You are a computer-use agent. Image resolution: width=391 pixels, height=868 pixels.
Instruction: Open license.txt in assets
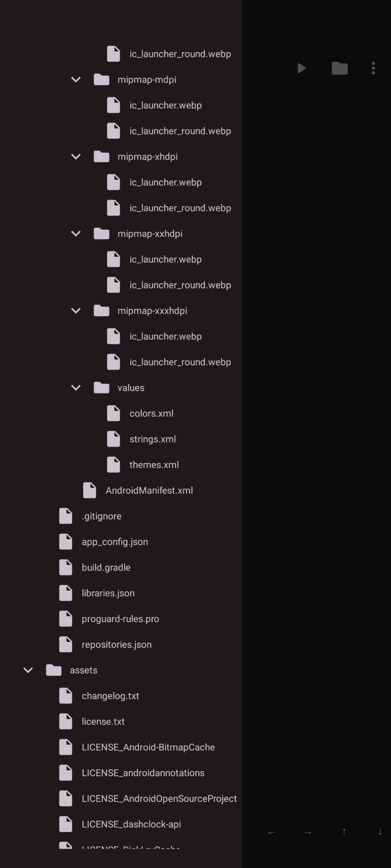(x=103, y=722)
